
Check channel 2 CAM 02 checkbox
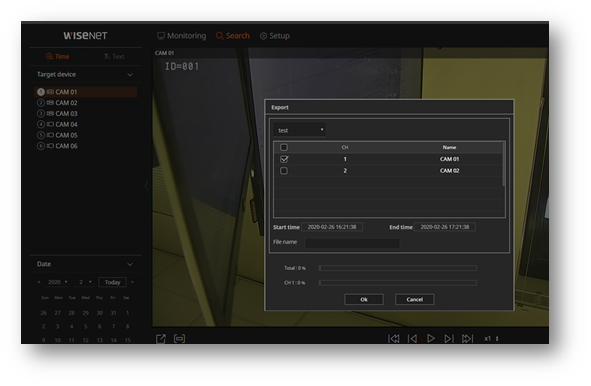(284, 171)
